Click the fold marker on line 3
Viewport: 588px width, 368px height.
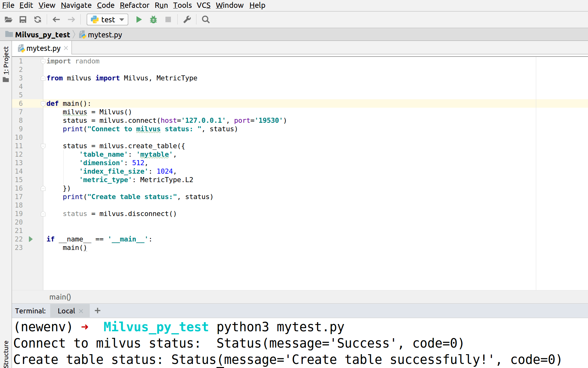[x=43, y=78]
